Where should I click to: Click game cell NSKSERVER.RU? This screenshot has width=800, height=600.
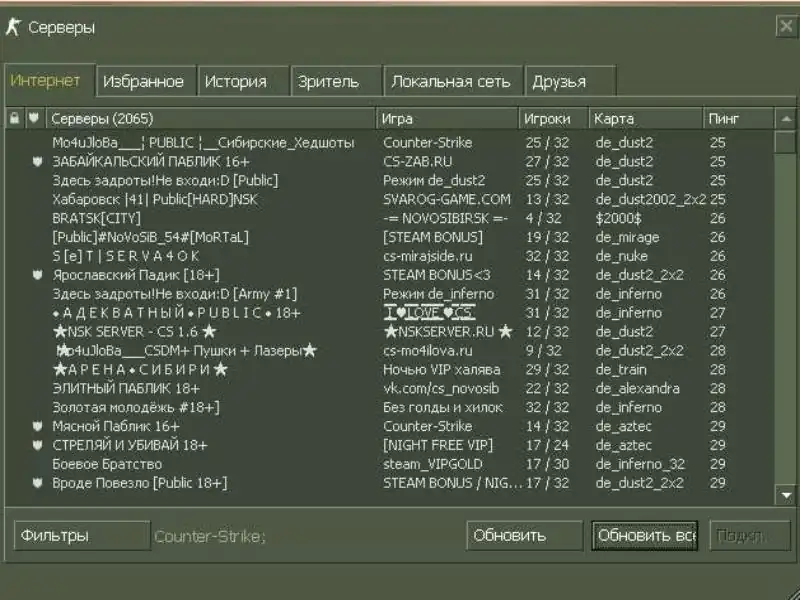coord(447,332)
